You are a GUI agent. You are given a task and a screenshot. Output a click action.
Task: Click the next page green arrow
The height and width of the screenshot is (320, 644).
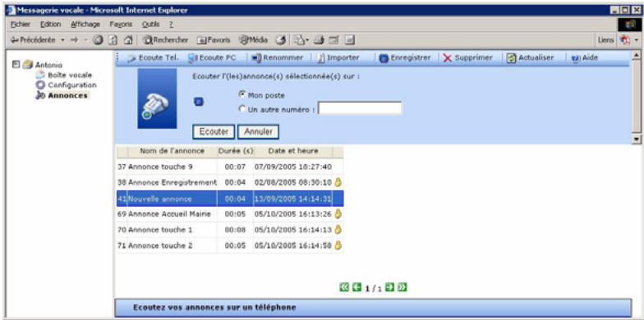(389, 287)
